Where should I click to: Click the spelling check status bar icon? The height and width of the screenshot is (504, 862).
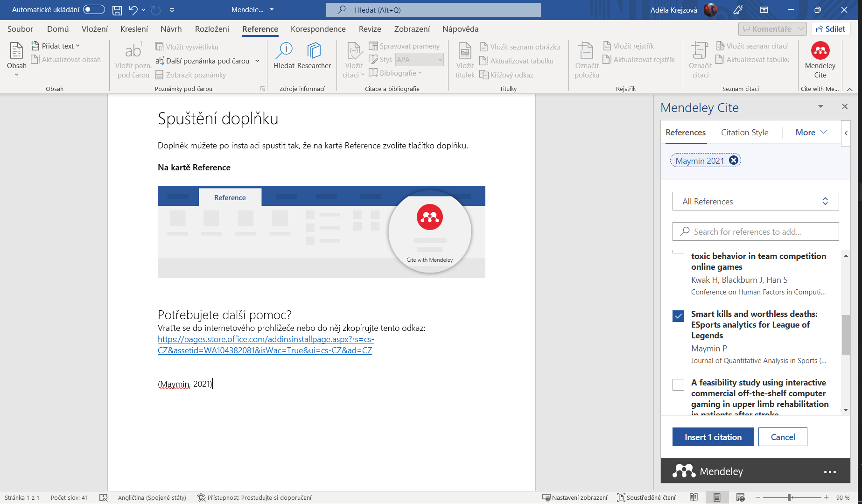pos(104,497)
